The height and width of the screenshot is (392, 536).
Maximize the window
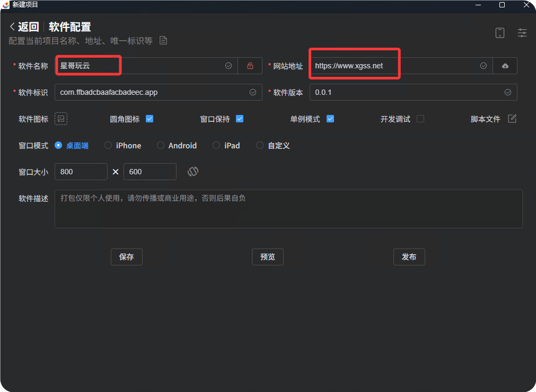click(502, 5)
